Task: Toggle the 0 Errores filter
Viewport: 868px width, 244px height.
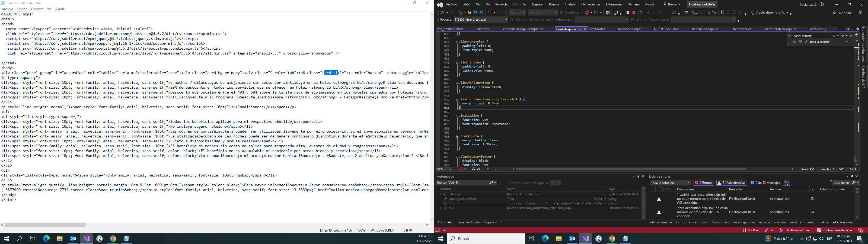Action: pos(704,183)
